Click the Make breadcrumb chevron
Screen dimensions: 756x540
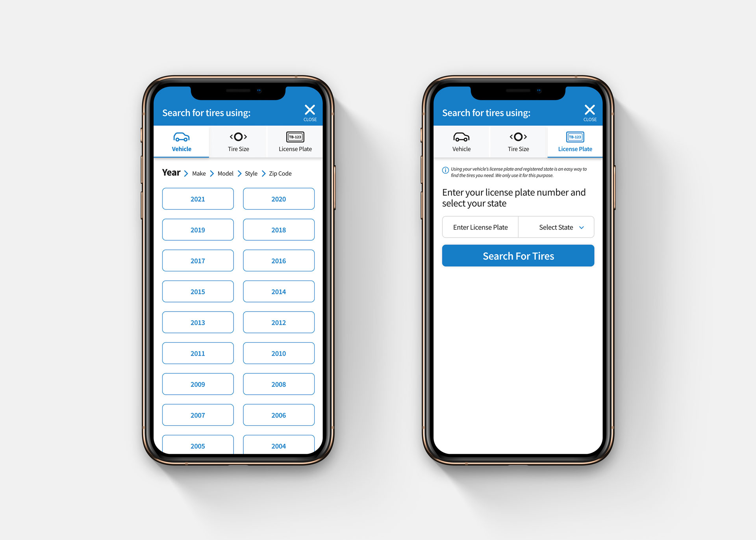pyautogui.click(x=209, y=173)
